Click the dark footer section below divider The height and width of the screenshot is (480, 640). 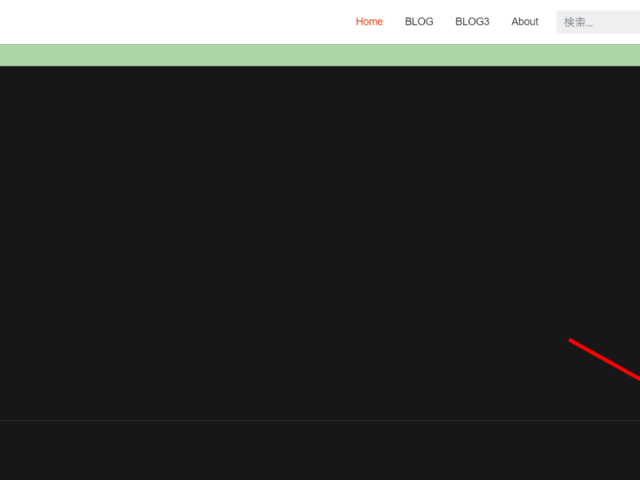click(320, 451)
